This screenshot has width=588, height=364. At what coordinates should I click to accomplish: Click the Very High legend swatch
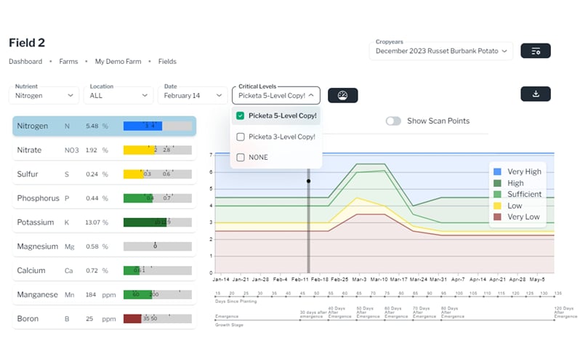click(497, 171)
